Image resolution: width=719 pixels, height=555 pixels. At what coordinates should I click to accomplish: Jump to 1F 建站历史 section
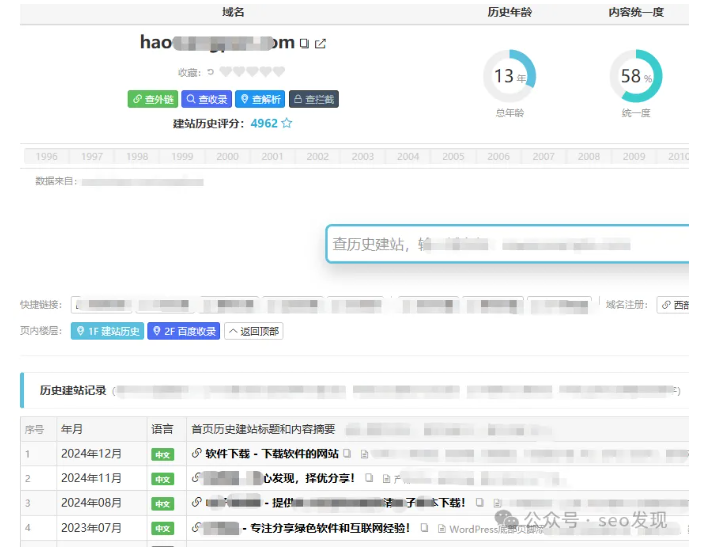pos(107,331)
